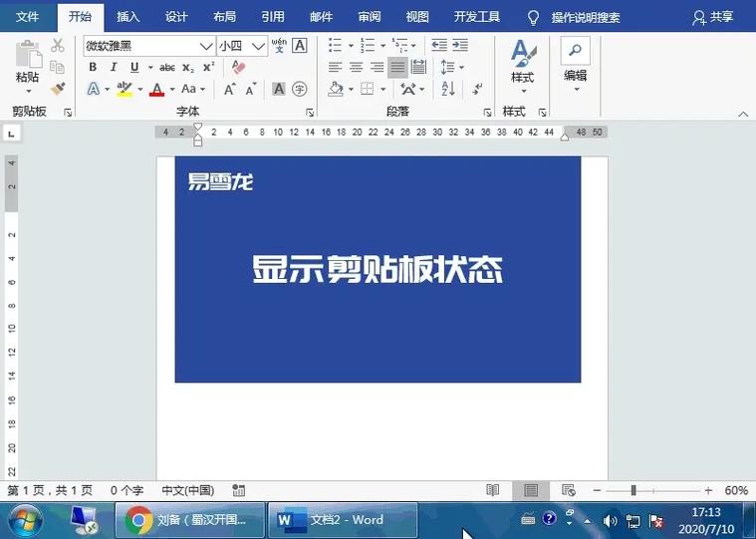Image resolution: width=756 pixels, height=539 pixels.
Task: Open font (字体) dialog launcher
Action: pyautogui.click(x=310, y=113)
